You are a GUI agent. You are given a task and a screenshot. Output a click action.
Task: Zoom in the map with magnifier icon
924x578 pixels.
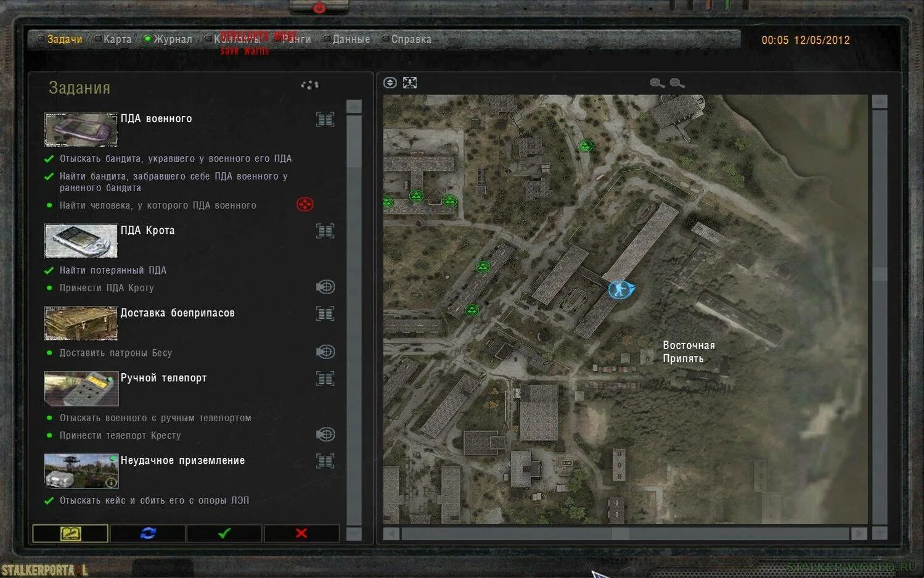pos(657,83)
